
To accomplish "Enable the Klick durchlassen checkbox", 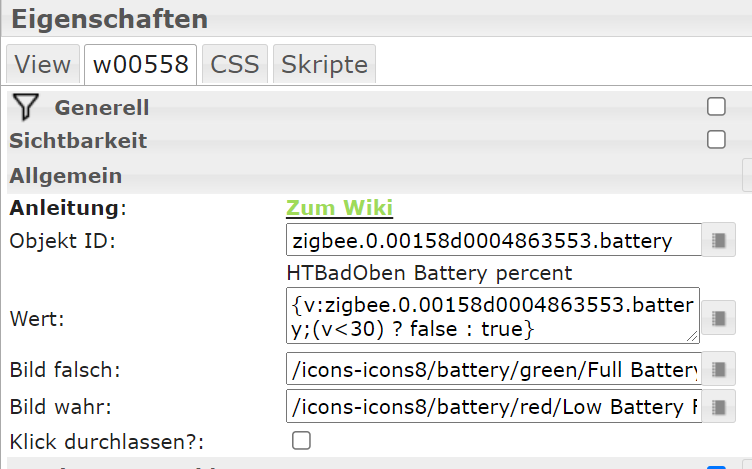I will [x=301, y=440].
